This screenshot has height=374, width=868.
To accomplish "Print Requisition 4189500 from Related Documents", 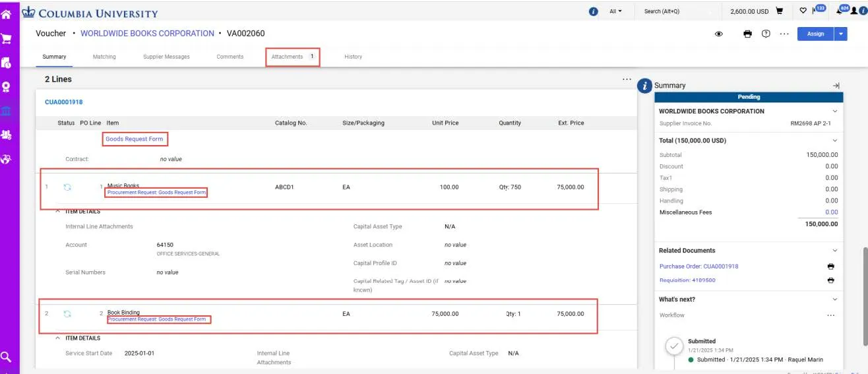I will click(x=830, y=280).
